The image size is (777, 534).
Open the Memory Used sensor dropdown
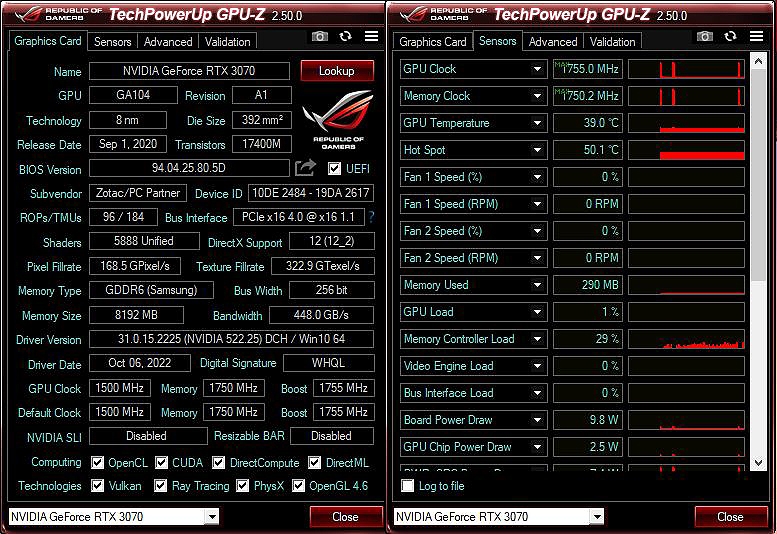click(x=537, y=285)
